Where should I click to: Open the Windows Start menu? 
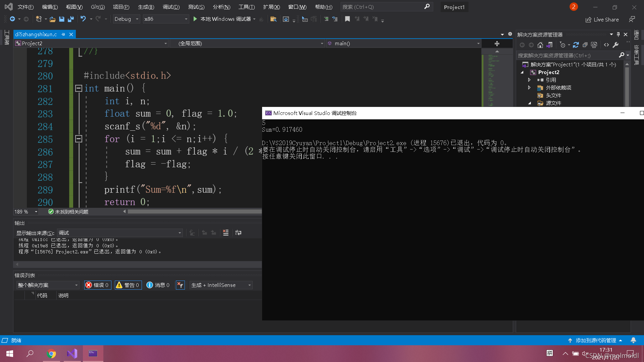tap(9, 354)
